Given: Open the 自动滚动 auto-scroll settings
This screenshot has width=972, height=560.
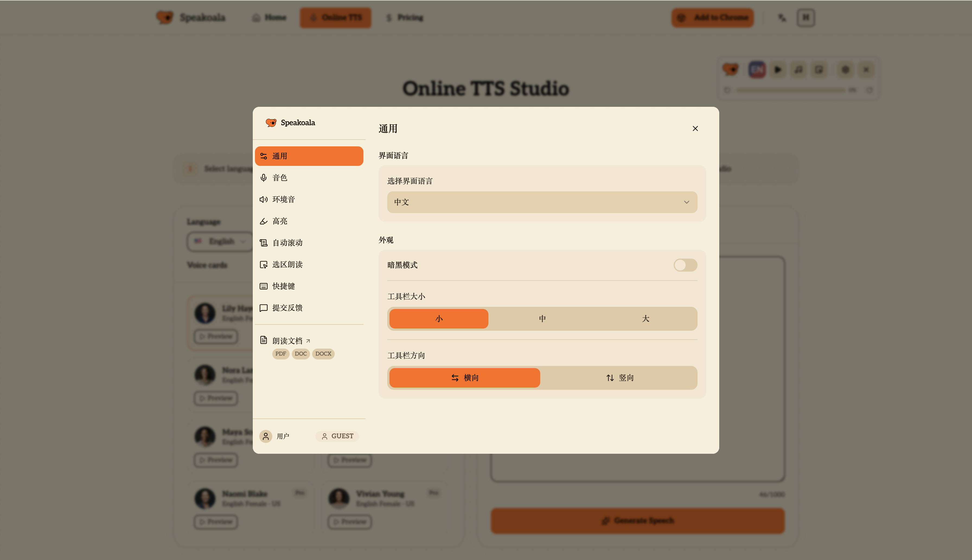Looking at the screenshot, I should [287, 243].
